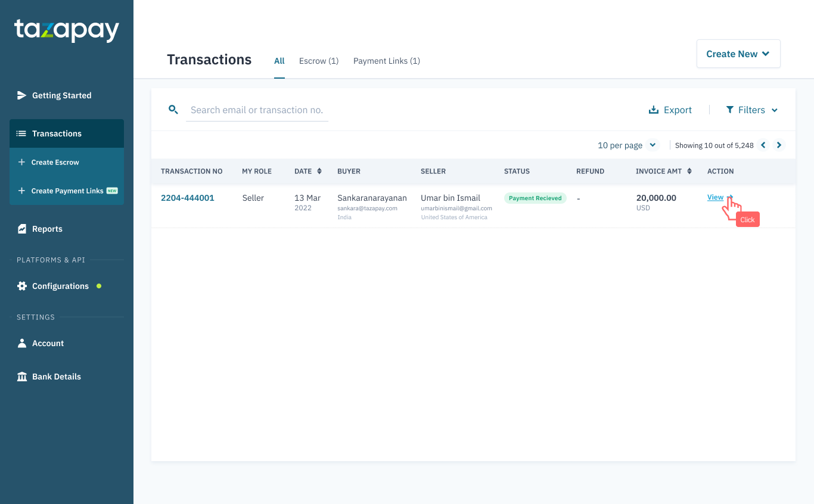This screenshot has height=504, width=814.
Task: Click the plus icon beside Create Escrow
Action: pyautogui.click(x=21, y=162)
